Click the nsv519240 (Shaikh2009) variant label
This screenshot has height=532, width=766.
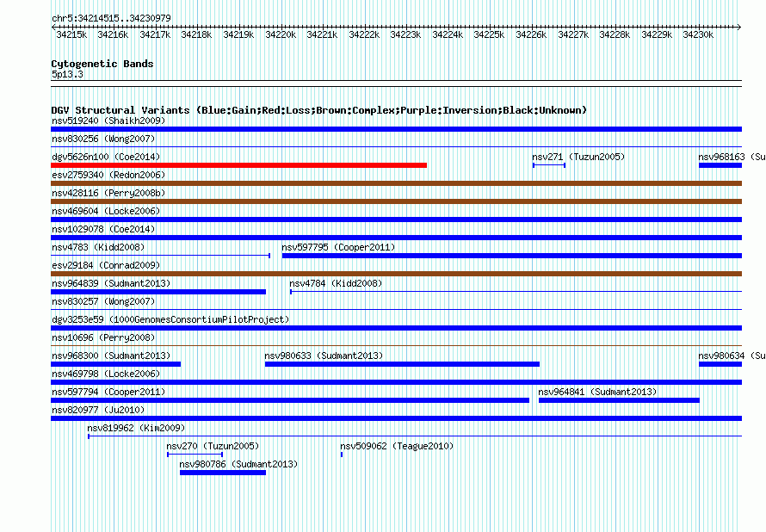tap(108, 121)
